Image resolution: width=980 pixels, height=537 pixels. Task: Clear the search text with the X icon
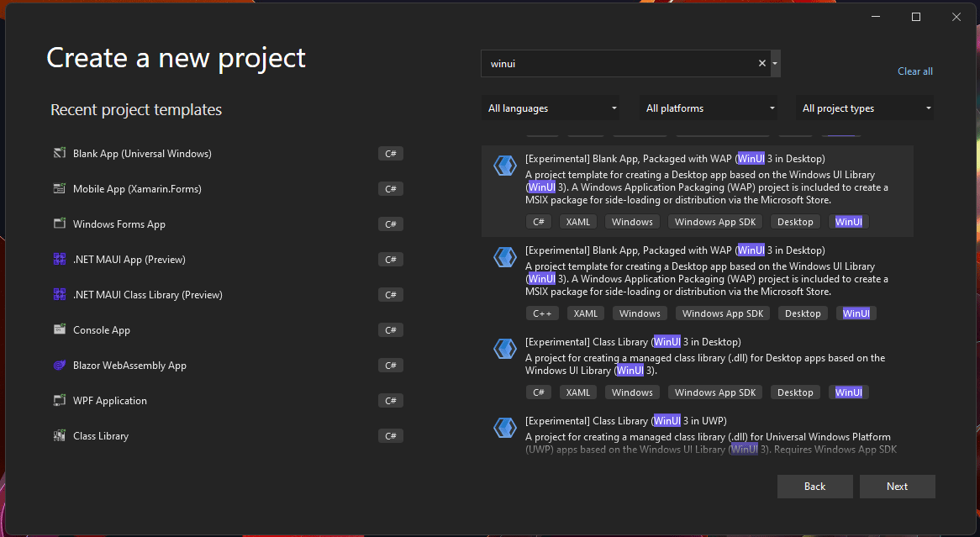761,63
